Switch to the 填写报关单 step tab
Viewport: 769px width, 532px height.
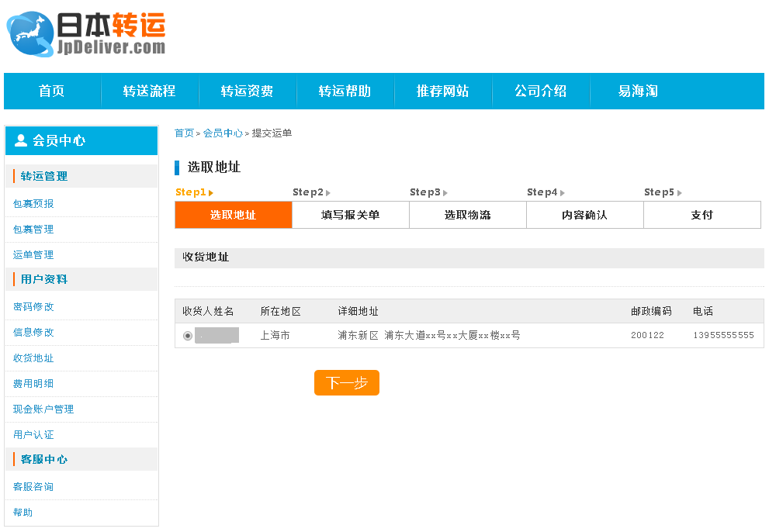(x=350, y=215)
